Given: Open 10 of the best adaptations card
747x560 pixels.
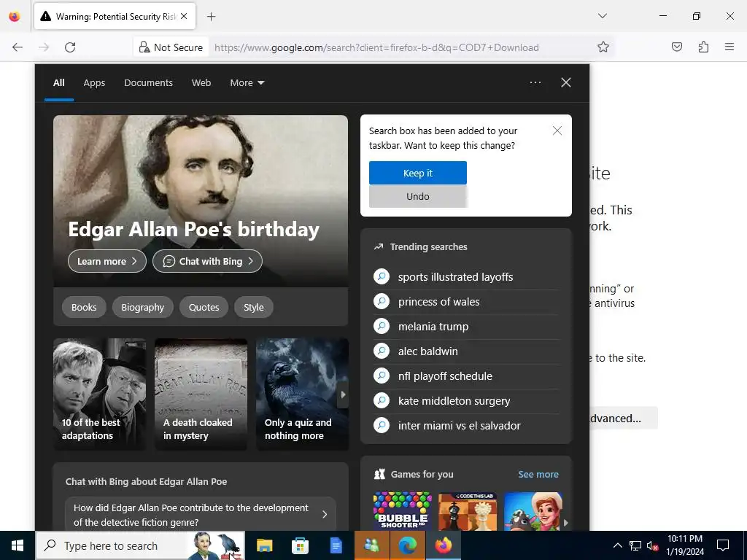Looking at the screenshot, I should [99, 394].
